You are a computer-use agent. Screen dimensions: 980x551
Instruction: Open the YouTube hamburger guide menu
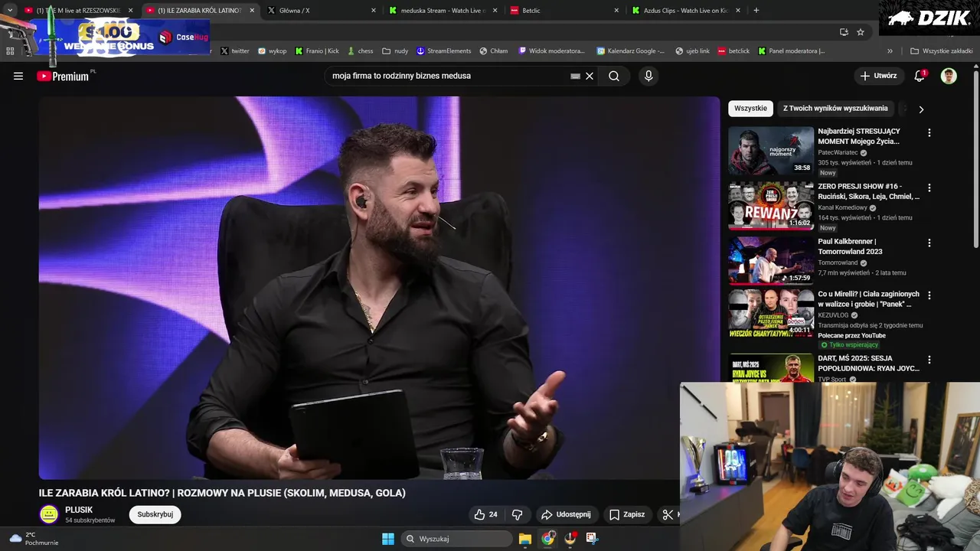tap(18, 76)
